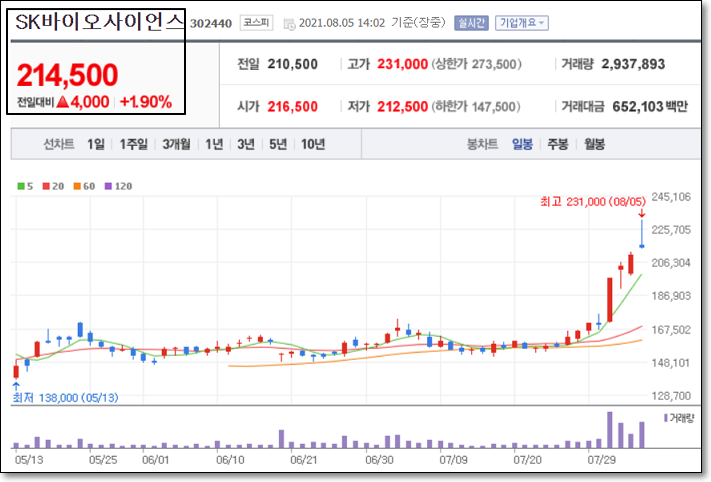Click the 실시간 real-time button
The height and width of the screenshot is (482, 711).
tap(471, 23)
